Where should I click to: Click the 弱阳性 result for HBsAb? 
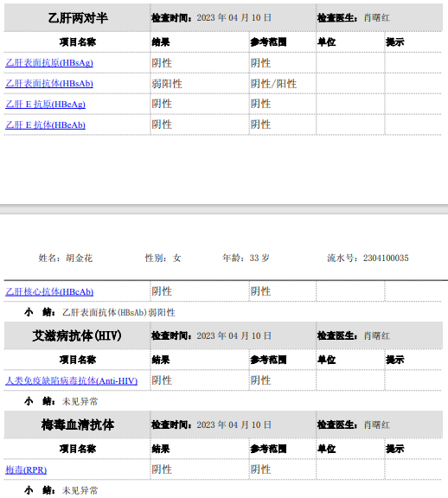click(x=167, y=84)
